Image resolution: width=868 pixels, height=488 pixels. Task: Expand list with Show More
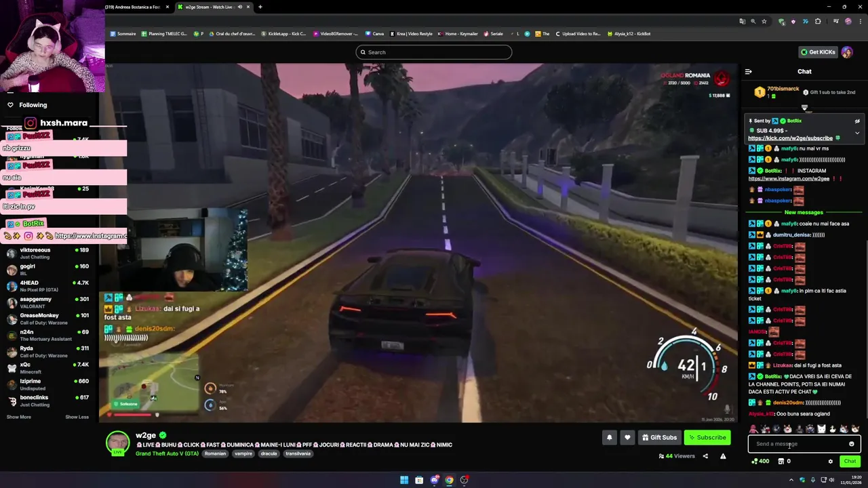click(x=19, y=417)
